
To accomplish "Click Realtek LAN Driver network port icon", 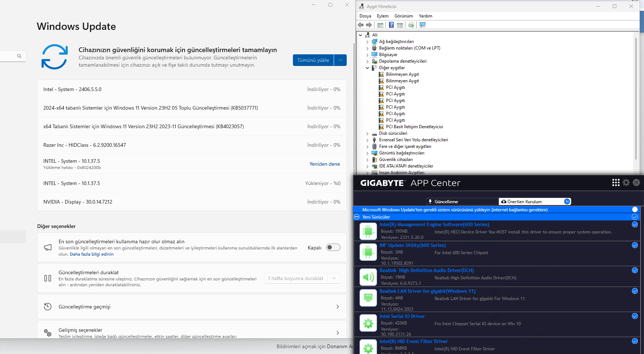I will pos(368,298).
